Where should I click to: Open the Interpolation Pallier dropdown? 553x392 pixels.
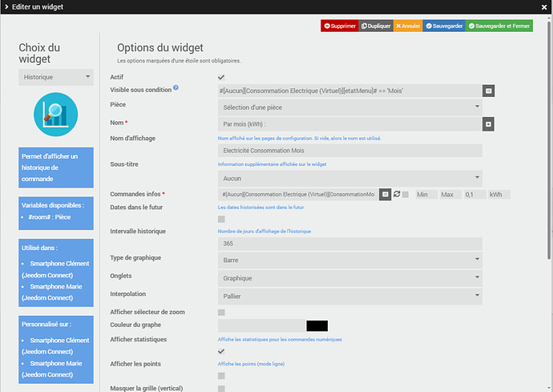pos(350,296)
